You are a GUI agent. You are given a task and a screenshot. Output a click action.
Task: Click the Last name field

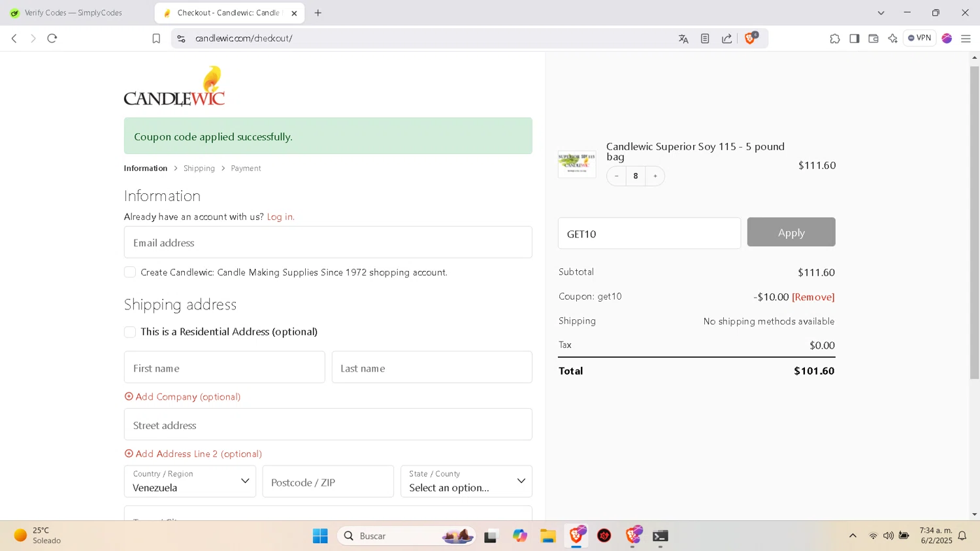point(432,368)
